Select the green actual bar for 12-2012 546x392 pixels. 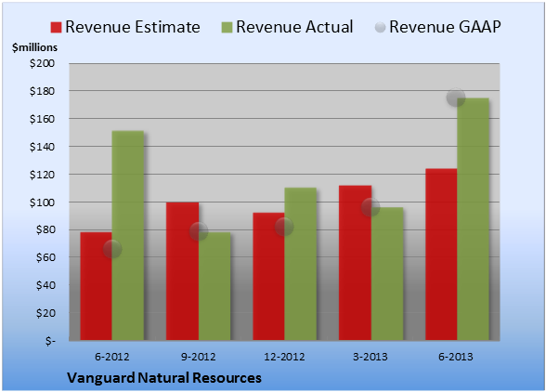click(301, 264)
